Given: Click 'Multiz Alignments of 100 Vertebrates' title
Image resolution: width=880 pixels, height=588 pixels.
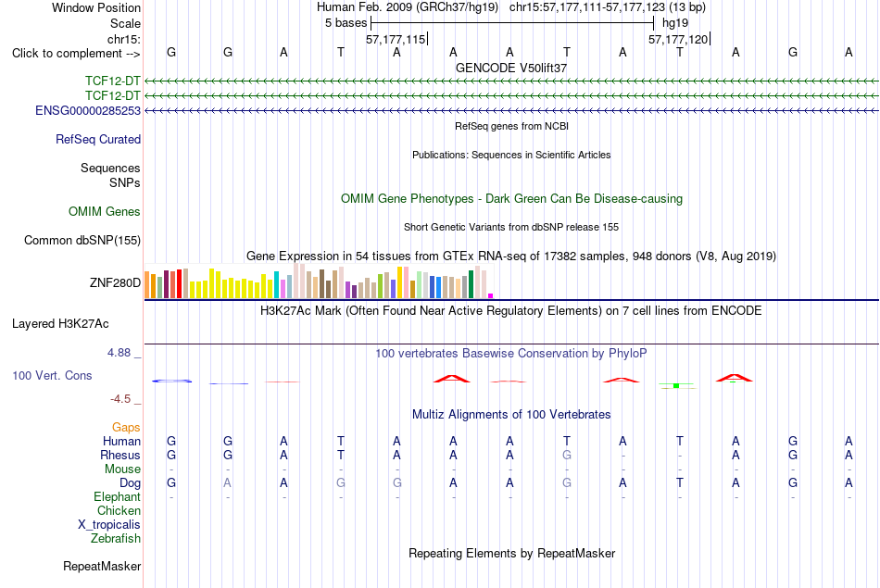Looking at the screenshot, I should coord(511,415).
